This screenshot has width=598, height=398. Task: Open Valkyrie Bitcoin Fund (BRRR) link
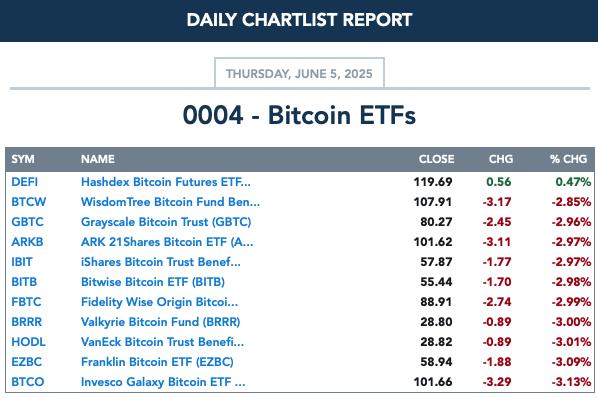point(161,322)
